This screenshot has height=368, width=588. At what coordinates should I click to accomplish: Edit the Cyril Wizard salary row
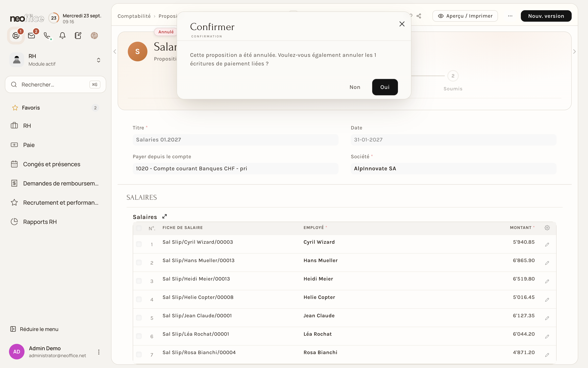coord(547,244)
